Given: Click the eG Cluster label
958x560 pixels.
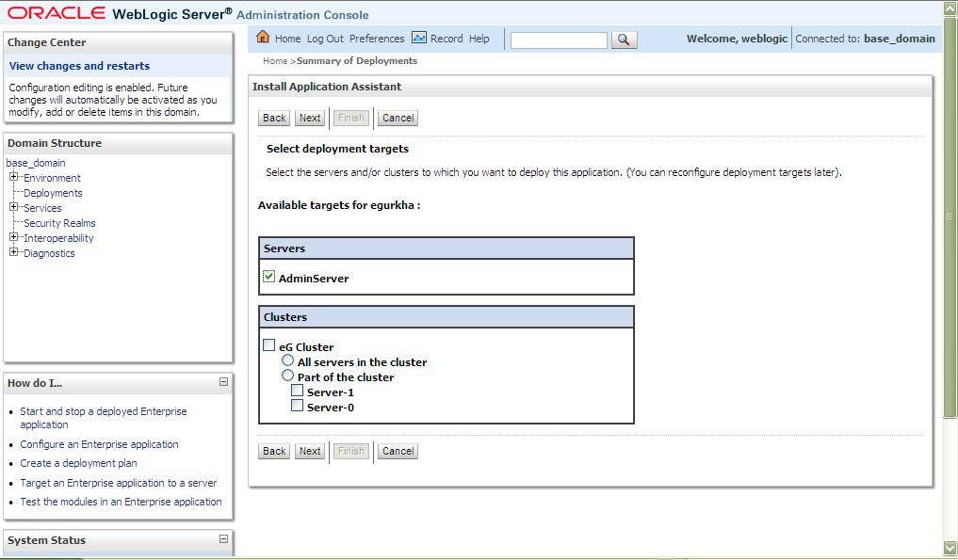Looking at the screenshot, I should coord(306,347).
